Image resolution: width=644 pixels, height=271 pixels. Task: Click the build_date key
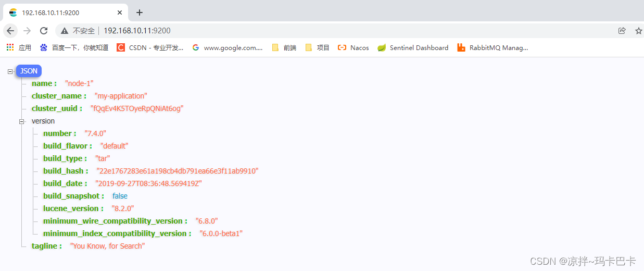click(65, 183)
